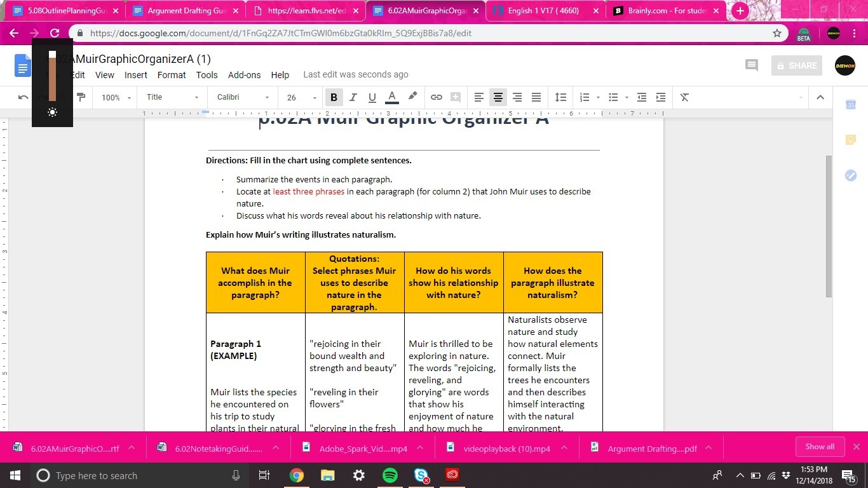Open a new browser tab

tap(740, 11)
